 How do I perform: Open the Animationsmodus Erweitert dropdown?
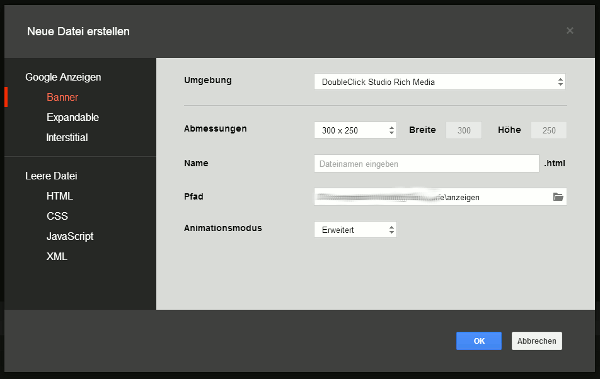(355, 230)
